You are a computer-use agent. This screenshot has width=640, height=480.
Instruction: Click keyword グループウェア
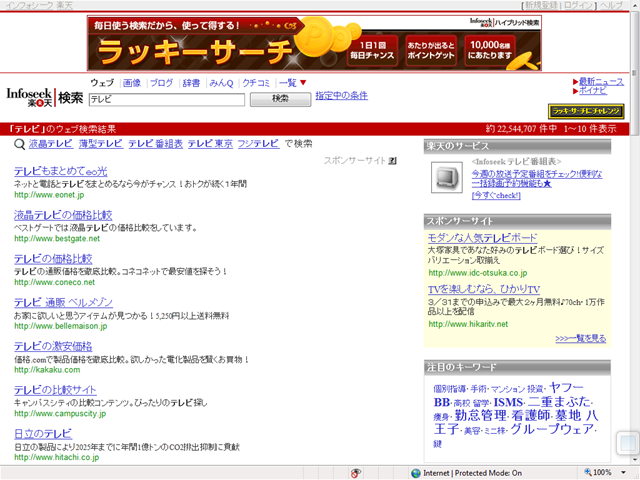click(x=552, y=429)
